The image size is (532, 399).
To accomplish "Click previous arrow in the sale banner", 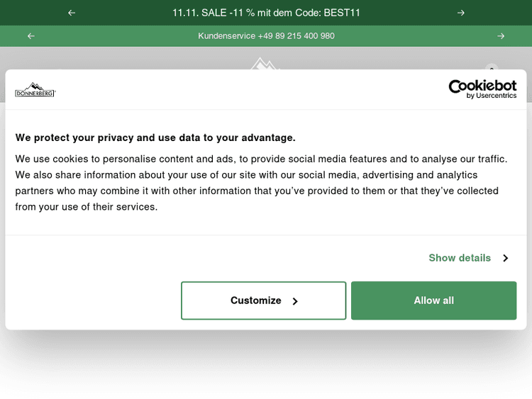I will (72, 13).
